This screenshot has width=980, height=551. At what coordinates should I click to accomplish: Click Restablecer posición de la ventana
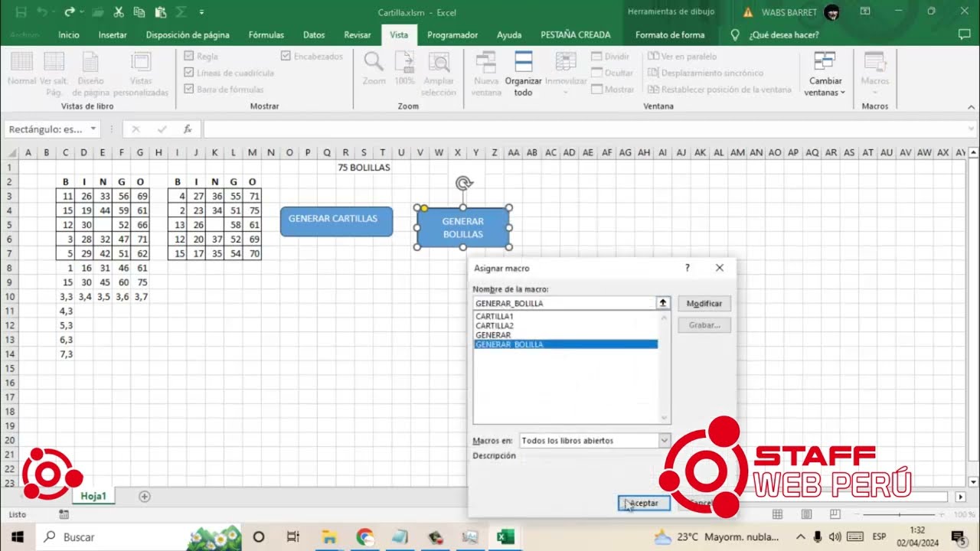[x=720, y=90]
